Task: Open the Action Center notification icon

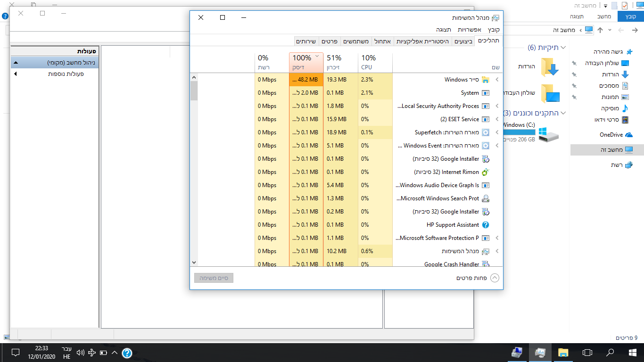Action: (x=15, y=353)
